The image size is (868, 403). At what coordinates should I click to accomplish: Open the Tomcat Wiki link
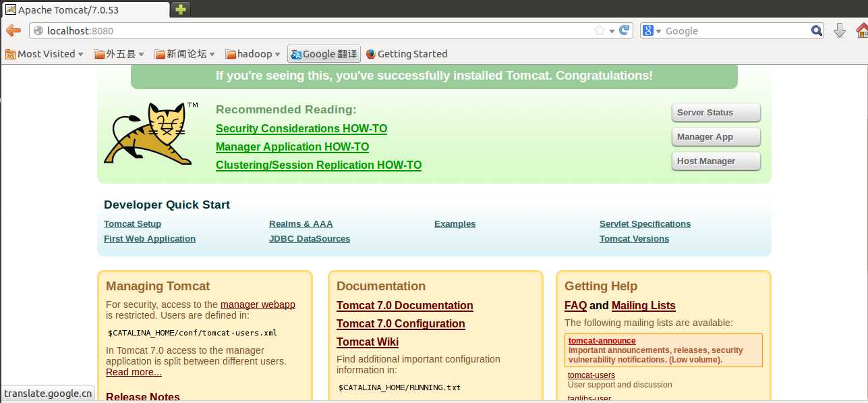[x=368, y=342]
